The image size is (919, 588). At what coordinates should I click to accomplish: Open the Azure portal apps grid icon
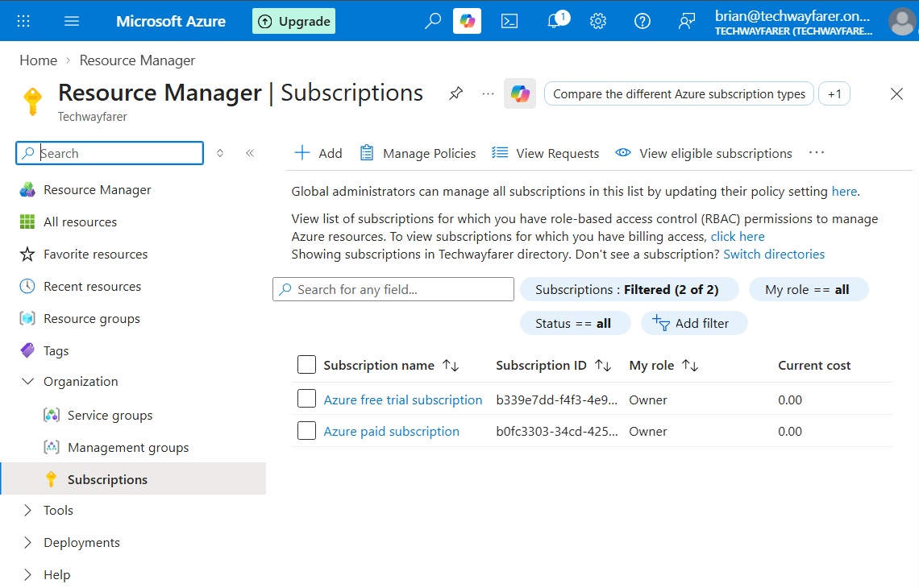click(23, 22)
